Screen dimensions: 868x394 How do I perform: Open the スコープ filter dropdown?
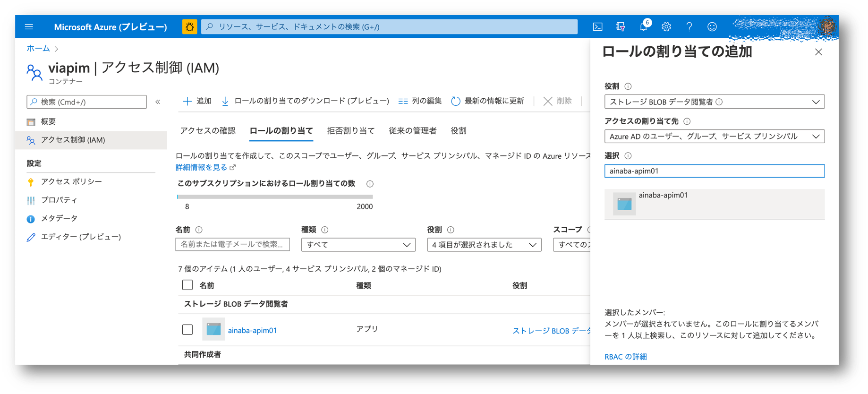coord(572,245)
